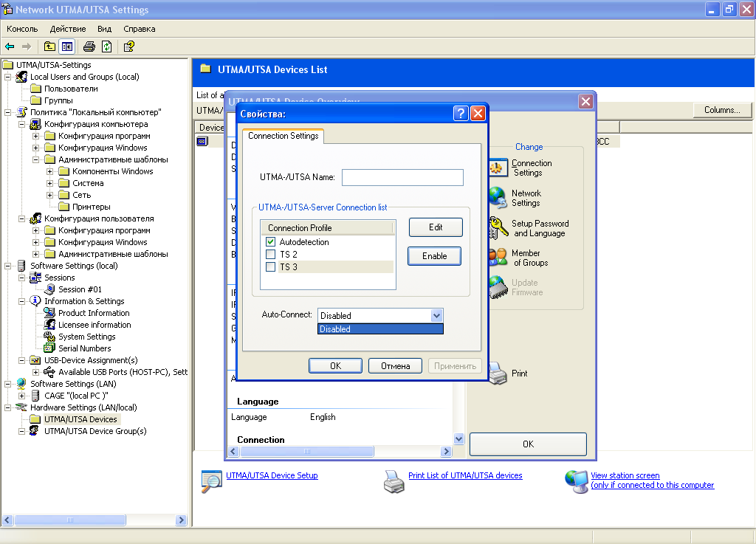Click the Print printer icon in overview
The width and height of the screenshot is (756, 544).
tap(498, 373)
